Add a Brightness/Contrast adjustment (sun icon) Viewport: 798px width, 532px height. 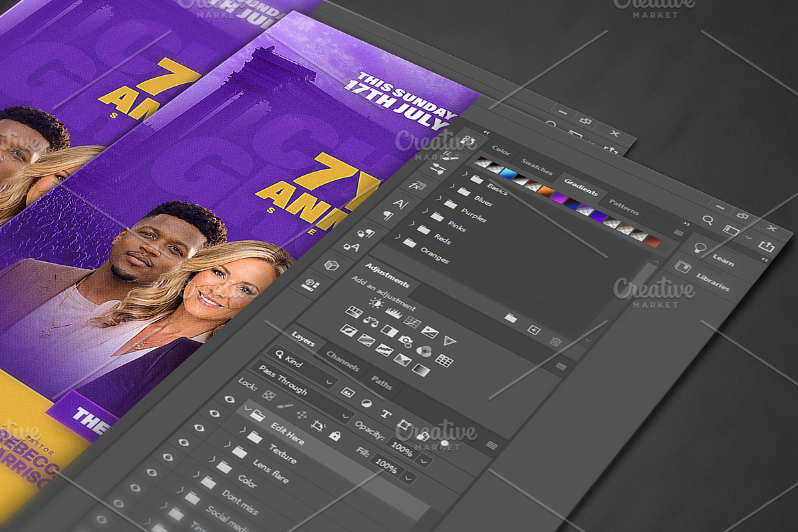pos(376,303)
